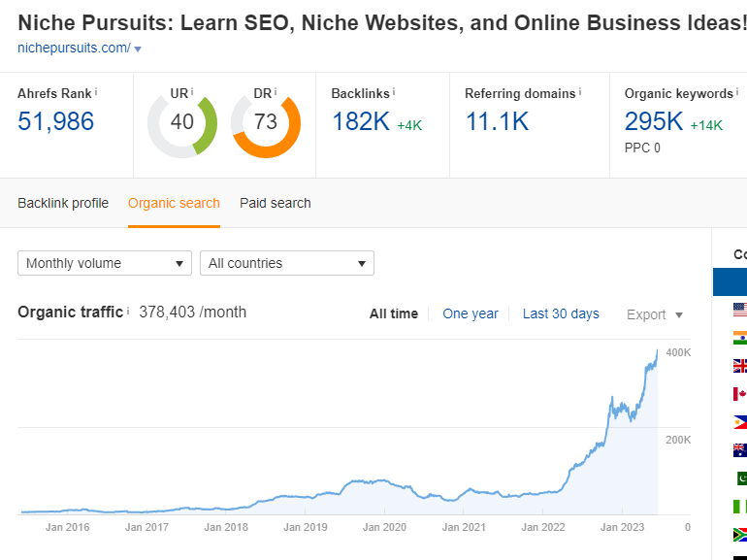Open the Monthly volume dropdown

tap(105, 263)
